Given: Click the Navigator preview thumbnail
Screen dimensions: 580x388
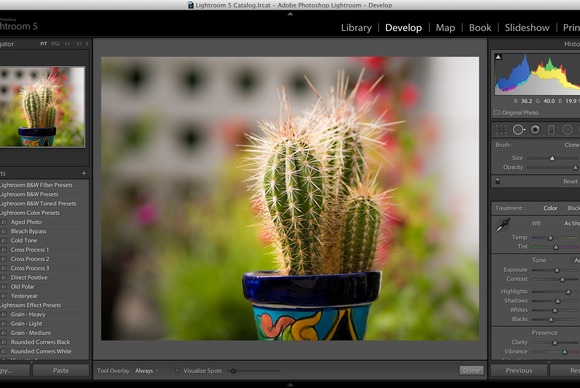Looking at the screenshot, I should tap(42, 107).
